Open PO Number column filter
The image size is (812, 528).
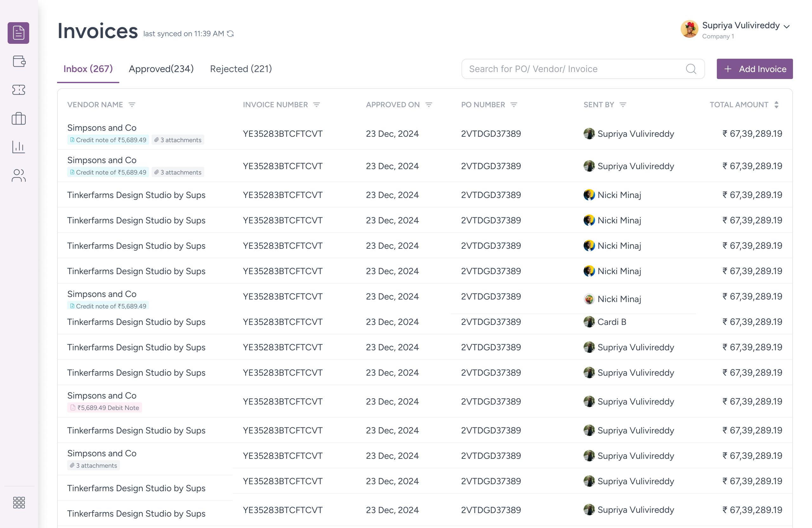click(514, 105)
